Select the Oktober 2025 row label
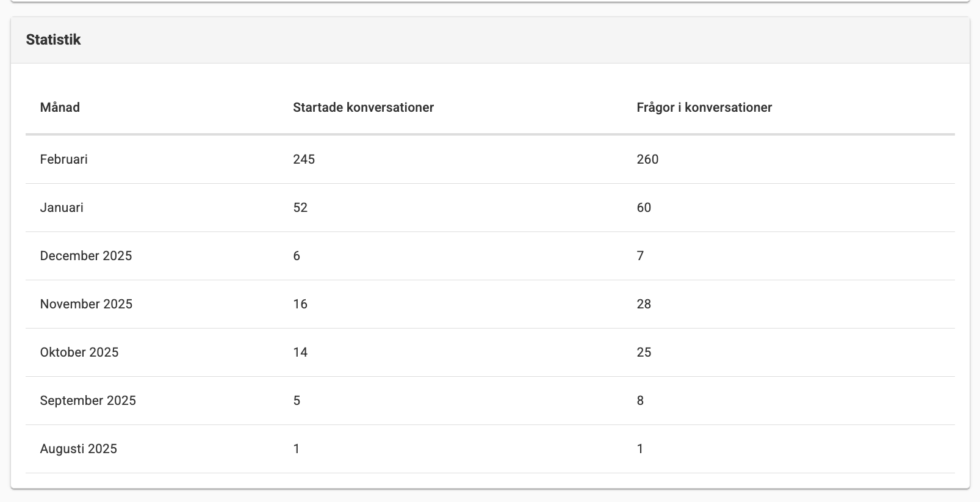This screenshot has width=980, height=502. click(79, 352)
